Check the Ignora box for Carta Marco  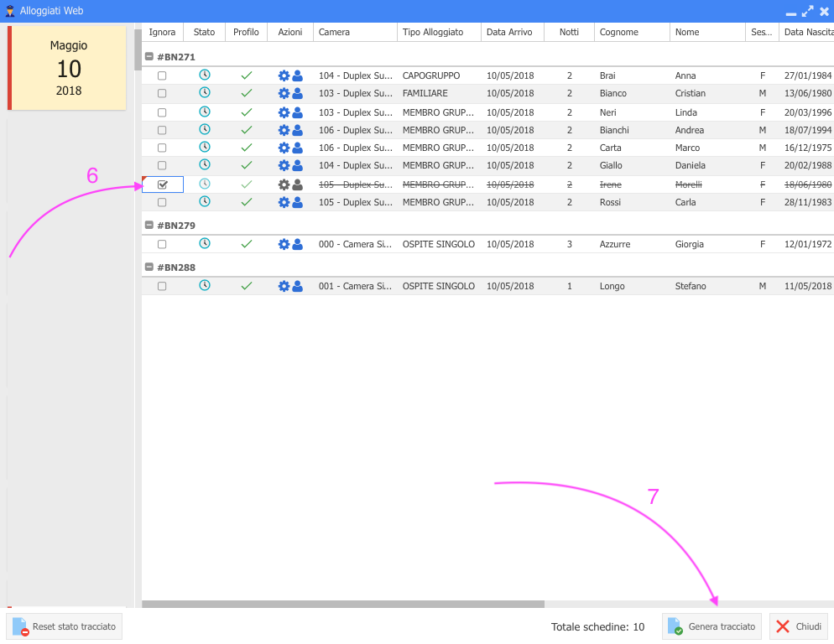(x=162, y=148)
